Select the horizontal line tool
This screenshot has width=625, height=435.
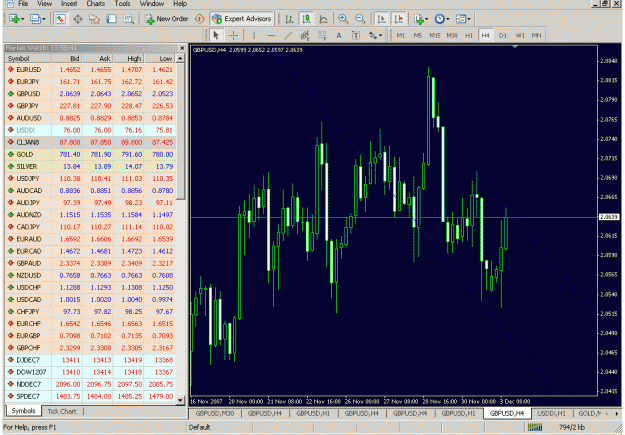[271, 35]
